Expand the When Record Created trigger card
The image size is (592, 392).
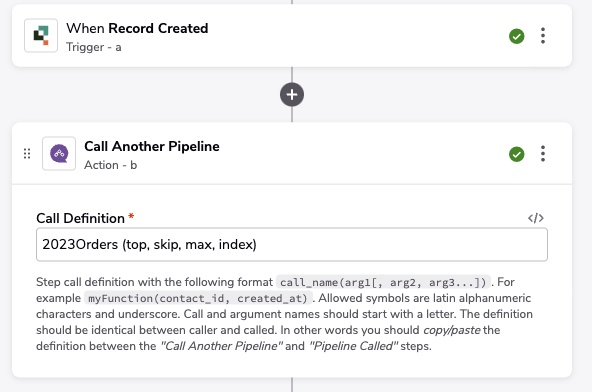coord(292,36)
